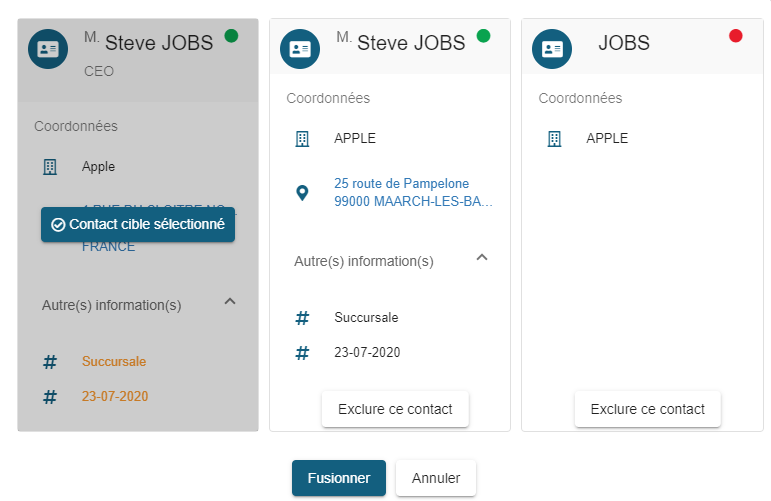The image size is (771, 501).
Task: Click building icon beside APPLE in third card
Action: (554, 139)
